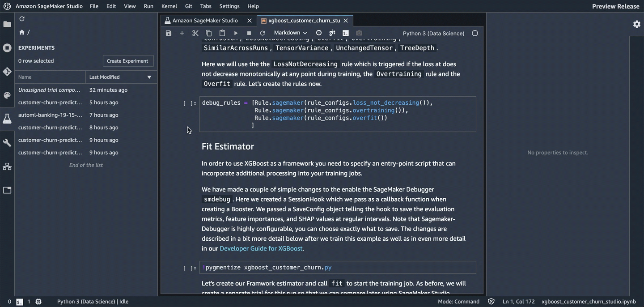Image resolution: width=644 pixels, height=307 pixels.
Task: Save the notebook with the disk icon
Action: pyautogui.click(x=169, y=33)
